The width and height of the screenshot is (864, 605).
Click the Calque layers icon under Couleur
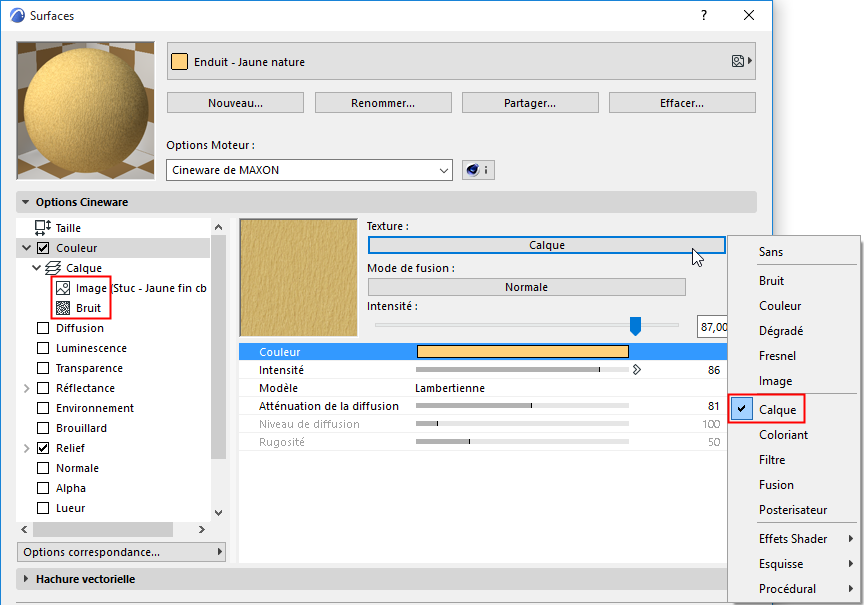[x=52, y=267]
